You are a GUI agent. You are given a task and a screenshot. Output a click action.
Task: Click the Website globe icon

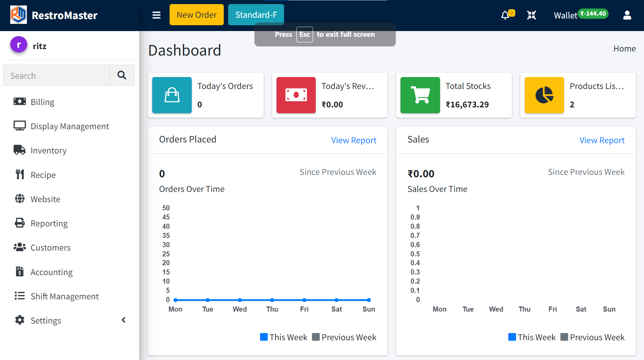(x=19, y=199)
